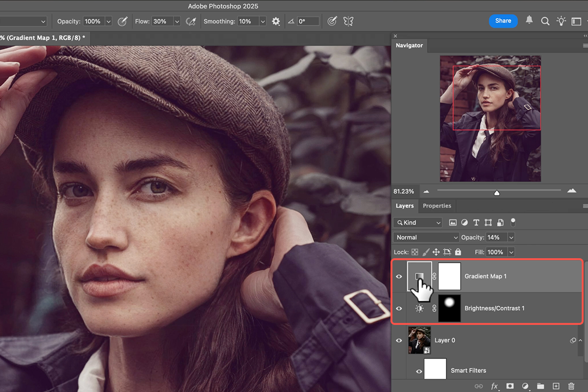Hide the Gradient Map 1 layer
The width and height of the screenshot is (588, 392).
(399, 276)
